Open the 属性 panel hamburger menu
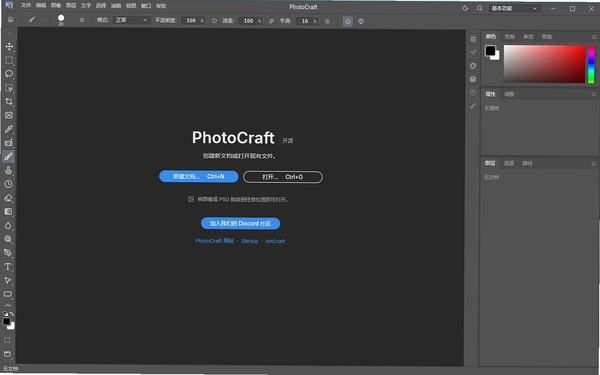600x375 pixels. pos(594,94)
